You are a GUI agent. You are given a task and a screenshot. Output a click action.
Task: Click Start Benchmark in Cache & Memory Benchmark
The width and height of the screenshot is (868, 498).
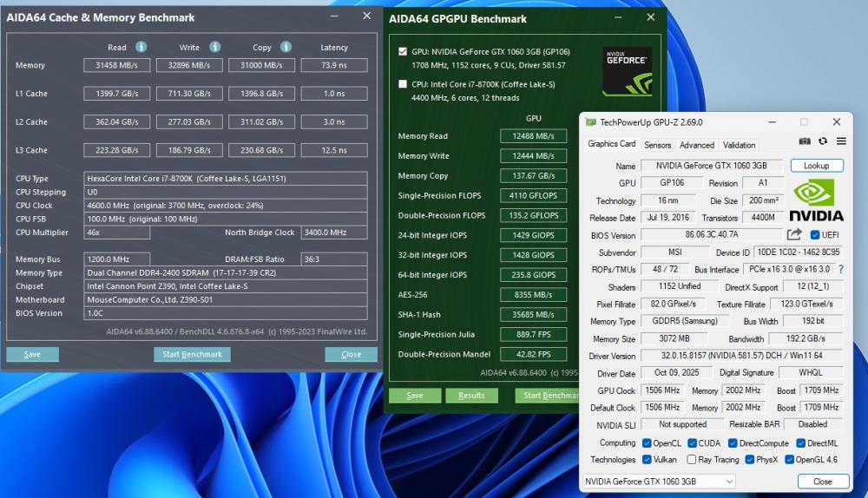(192, 354)
